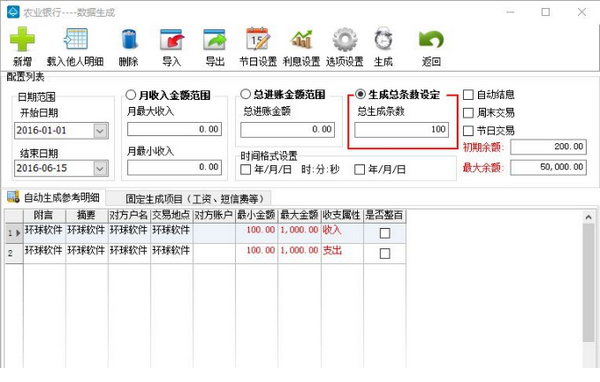Image resolution: width=600 pixels, height=382 pixels.
Task: Click the 附言 column header
Action: click(44, 215)
